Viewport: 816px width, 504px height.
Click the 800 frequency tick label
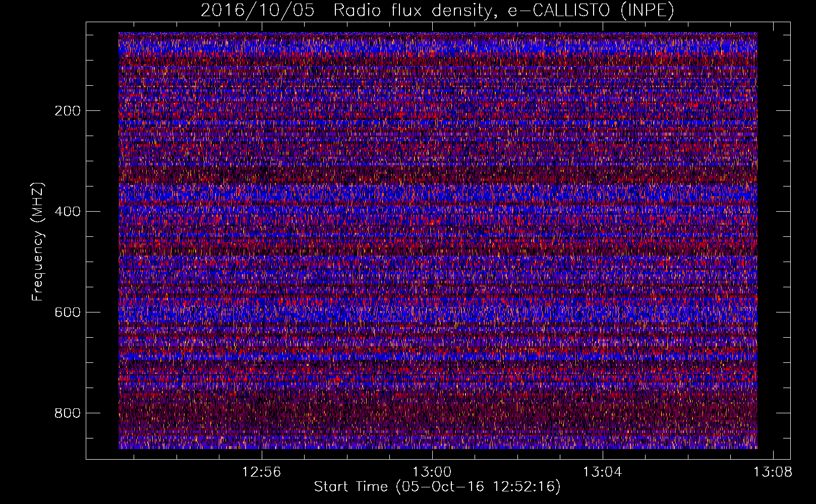tap(68, 413)
